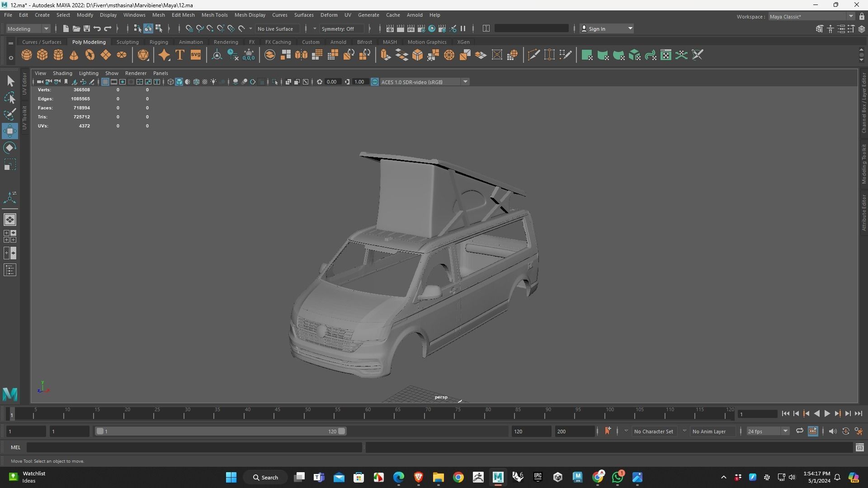
Task: Activate the Rotate tool in toolbox
Action: 10,148
